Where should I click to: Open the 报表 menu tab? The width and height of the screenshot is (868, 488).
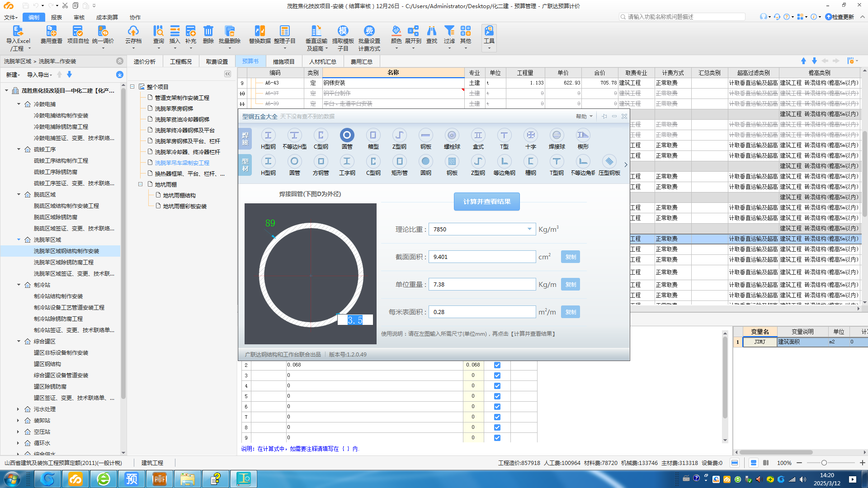pyautogui.click(x=57, y=17)
